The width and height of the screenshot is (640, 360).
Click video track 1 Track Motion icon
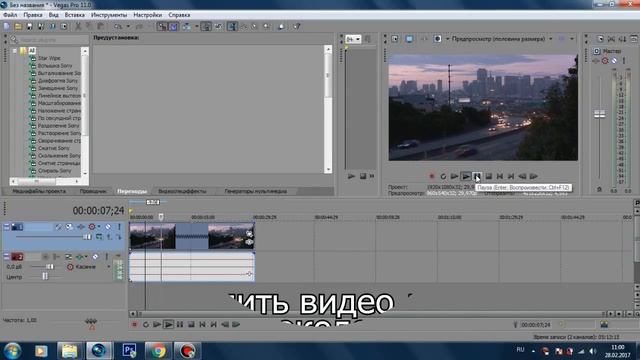70,227
